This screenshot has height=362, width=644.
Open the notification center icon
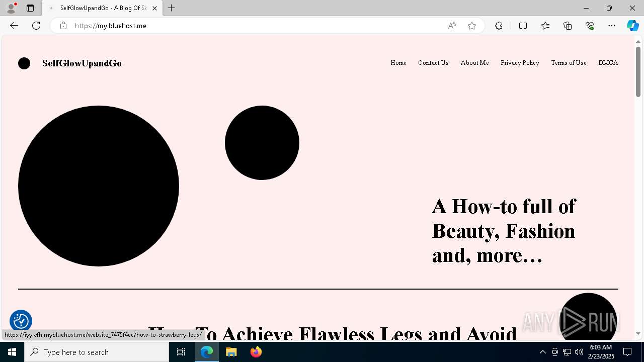(x=627, y=352)
